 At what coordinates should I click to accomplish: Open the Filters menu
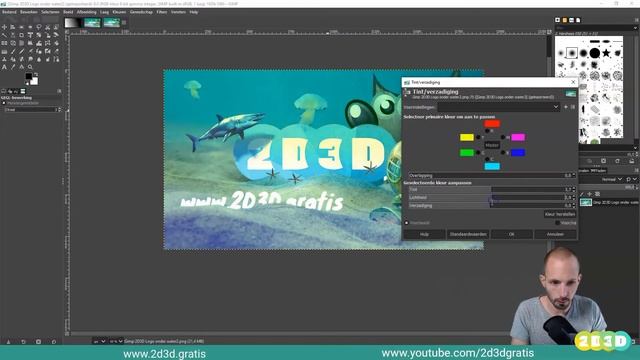(162, 12)
